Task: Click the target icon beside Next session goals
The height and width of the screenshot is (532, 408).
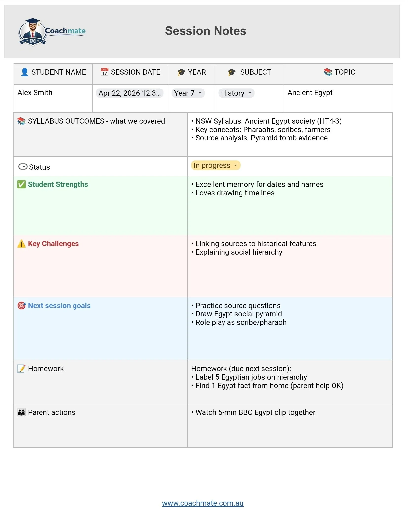Action: pyautogui.click(x=21, y=306)
